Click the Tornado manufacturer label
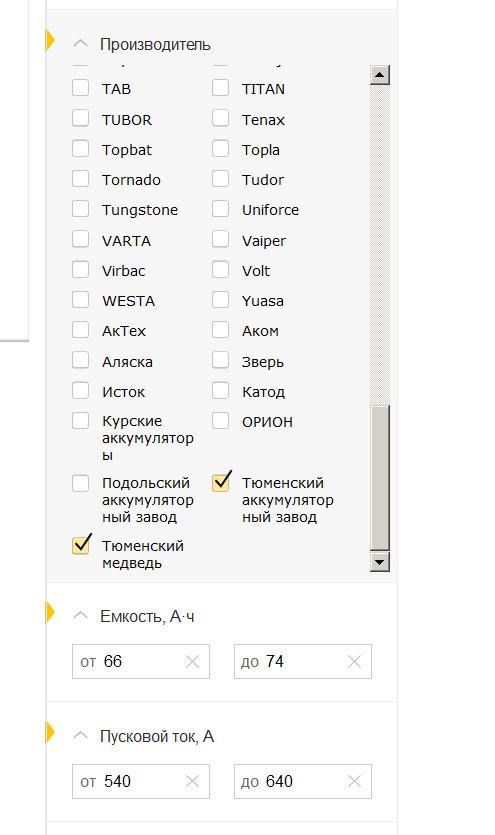 coord(131,180)
